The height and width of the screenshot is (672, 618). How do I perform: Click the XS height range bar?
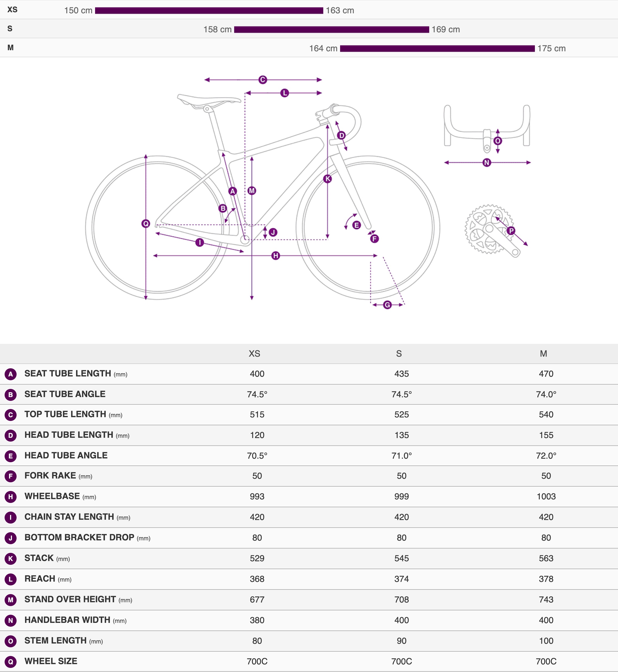pos(209,11)
